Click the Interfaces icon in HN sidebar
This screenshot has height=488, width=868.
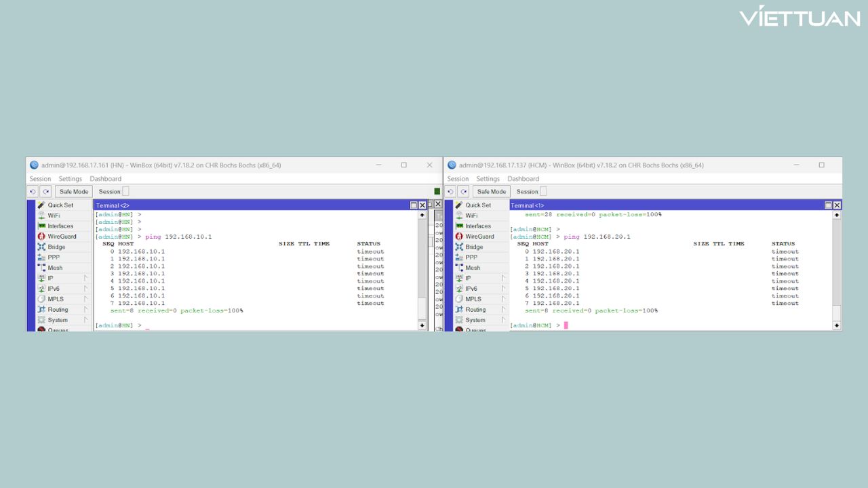tap(42, 226)
